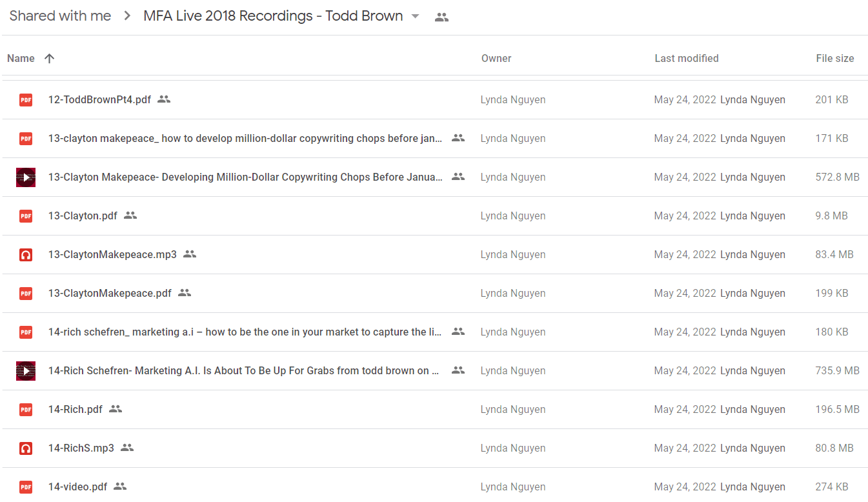Open the MFA Live 2018 Recordings folder dropdown arrow
Image resolution: width=868 pixels, height=502 pixels.
click(x=415, y=16)
